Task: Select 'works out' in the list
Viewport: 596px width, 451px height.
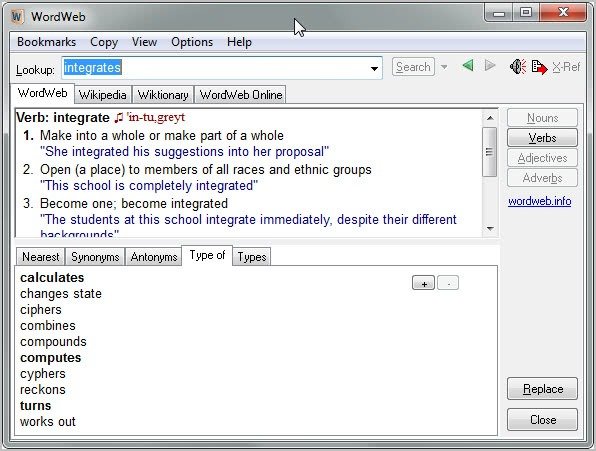Action: [48, 422]
